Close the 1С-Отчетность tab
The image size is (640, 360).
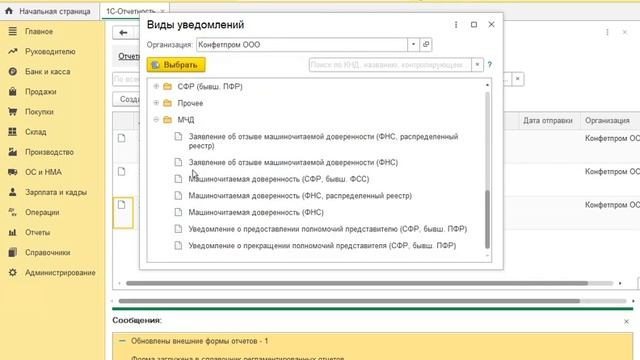point(162,11)
